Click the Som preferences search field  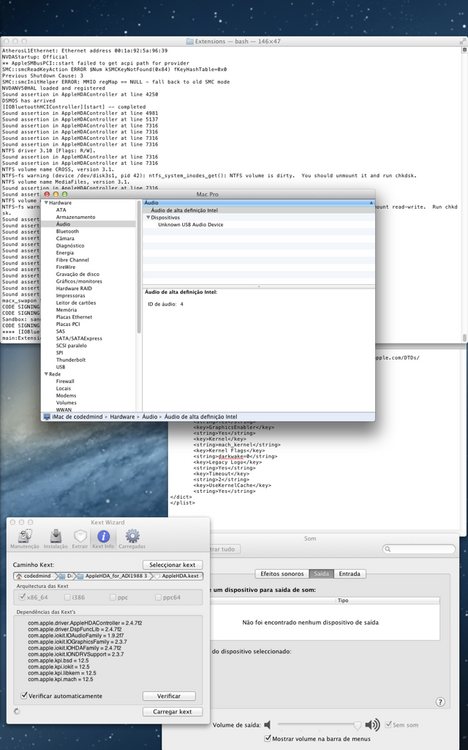419,549
